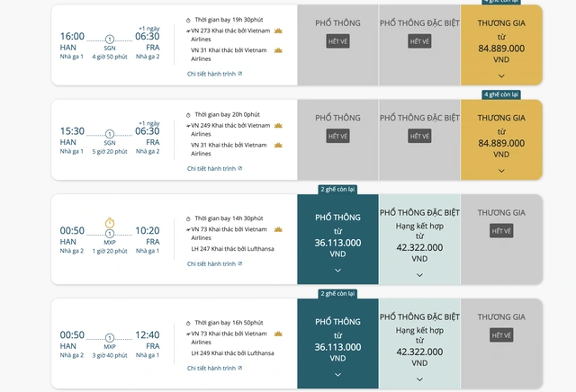Click the stop circle on 15:30 flight
This screenshot has height=392, width=576.
tap(110, 133)
